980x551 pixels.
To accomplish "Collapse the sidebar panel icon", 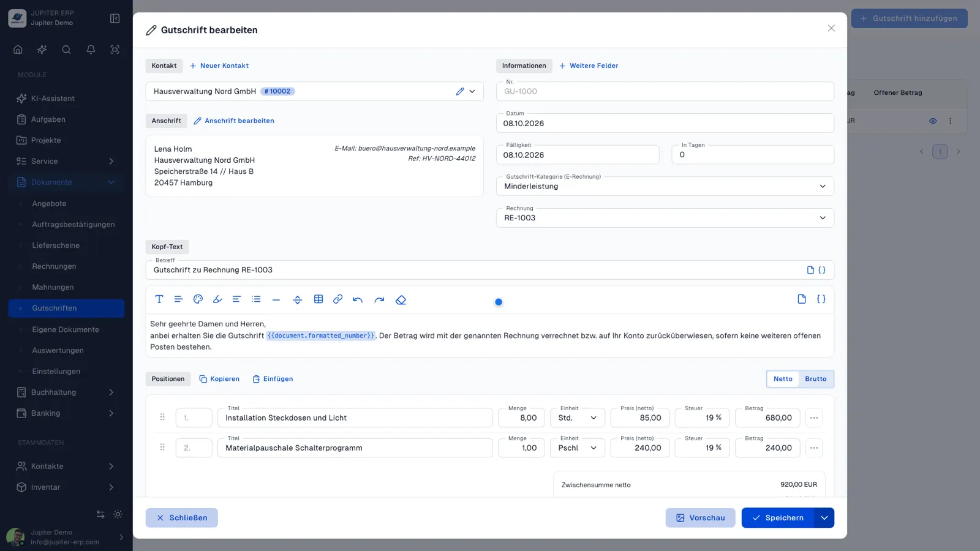I will point(115,18).
